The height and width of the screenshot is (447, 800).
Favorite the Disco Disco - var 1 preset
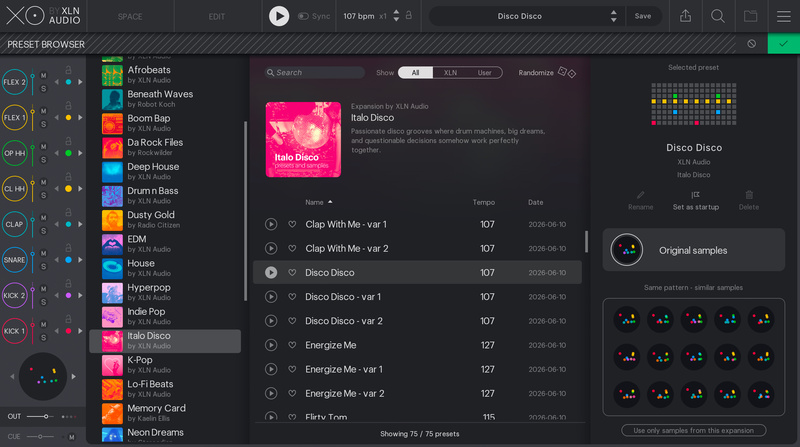click(x=292, y=296)
